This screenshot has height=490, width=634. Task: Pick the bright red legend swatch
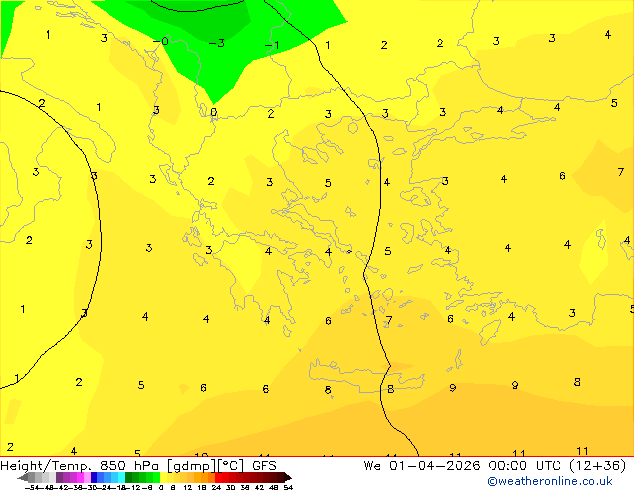pos(219,477)
